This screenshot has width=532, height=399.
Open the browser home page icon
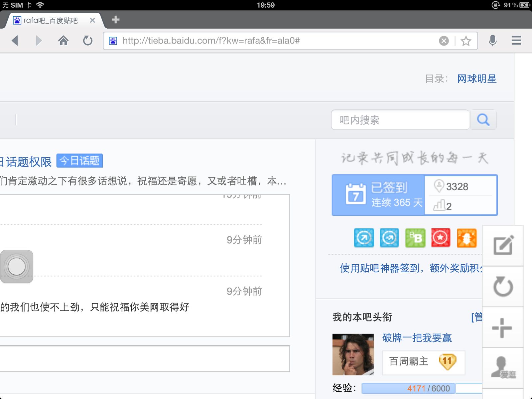click(63, 41)
